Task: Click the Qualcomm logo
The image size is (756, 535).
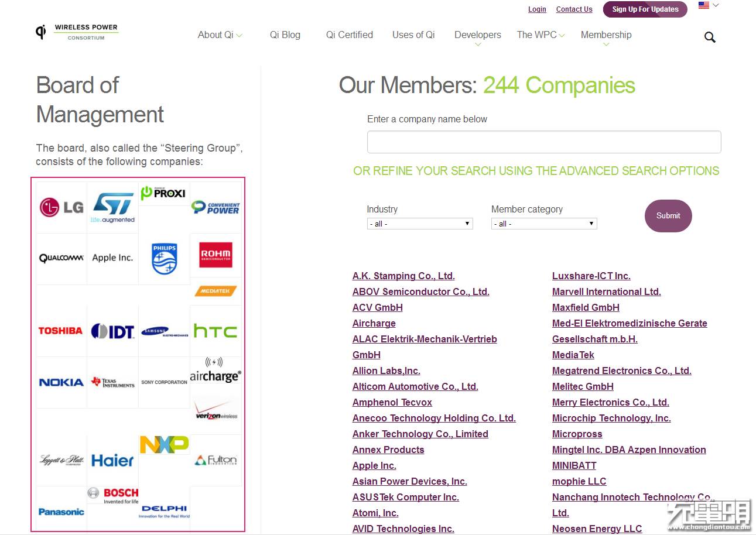Action: point(61,258)
